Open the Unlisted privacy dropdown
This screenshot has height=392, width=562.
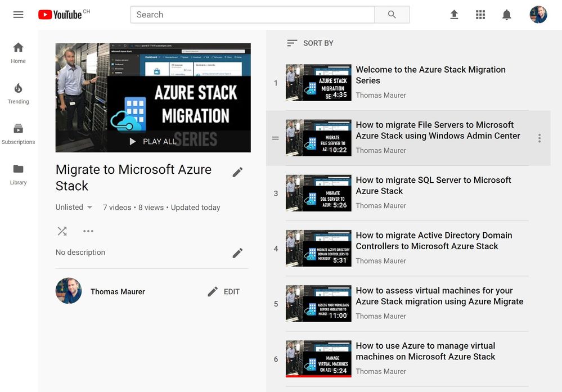pos(74,208)
